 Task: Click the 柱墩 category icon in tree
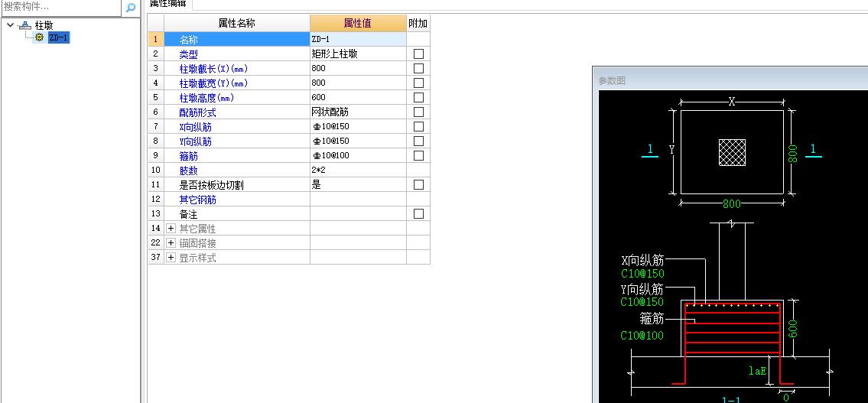[x=24, y=25]
